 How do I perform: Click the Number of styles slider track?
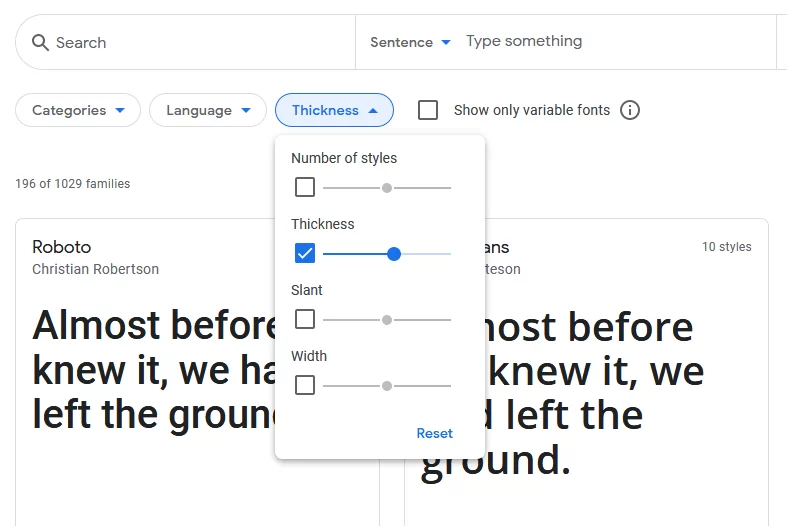coord(387,188)
